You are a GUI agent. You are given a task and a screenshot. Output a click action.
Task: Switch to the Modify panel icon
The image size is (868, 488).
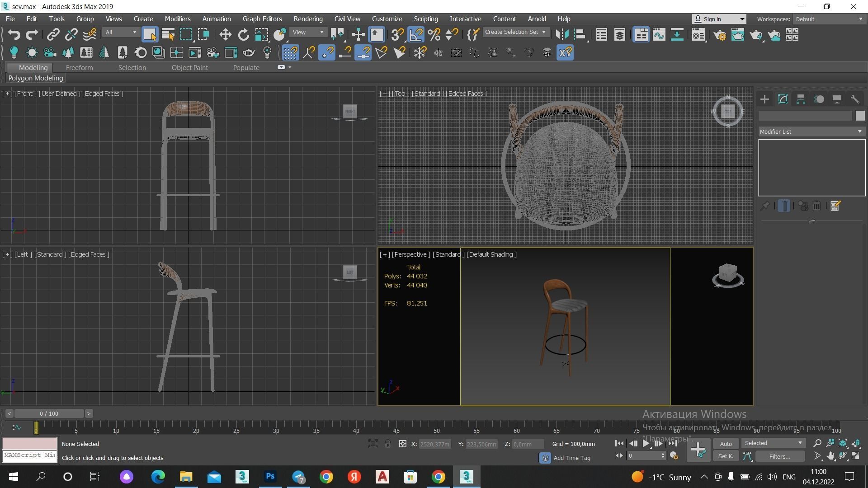tap(783, 99)
